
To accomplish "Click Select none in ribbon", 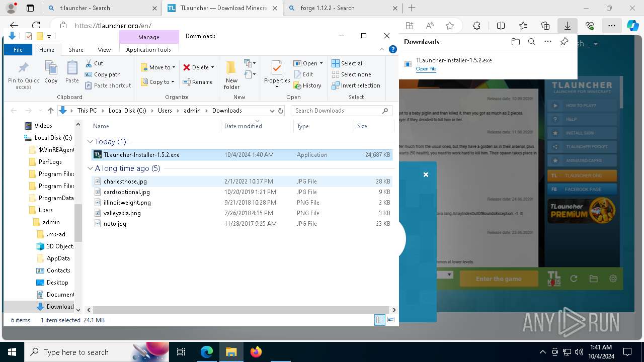I will [351, 74].
